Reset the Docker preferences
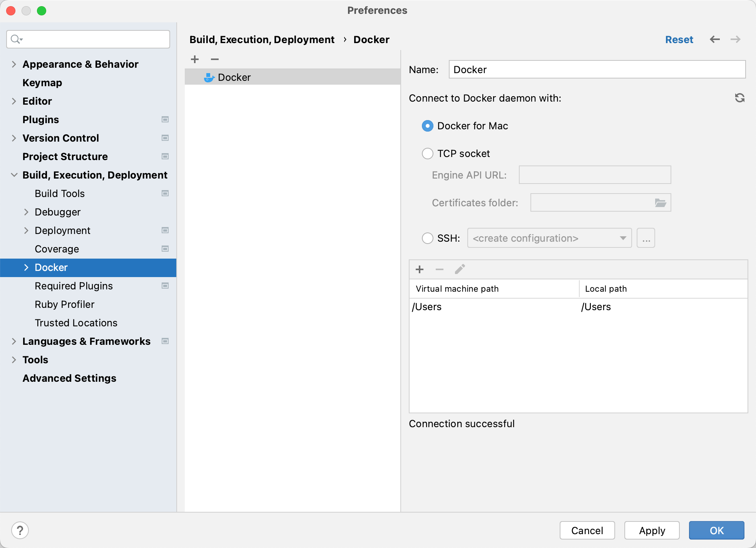The height and width of the screenshot is (548, 756). pos(679,39)
